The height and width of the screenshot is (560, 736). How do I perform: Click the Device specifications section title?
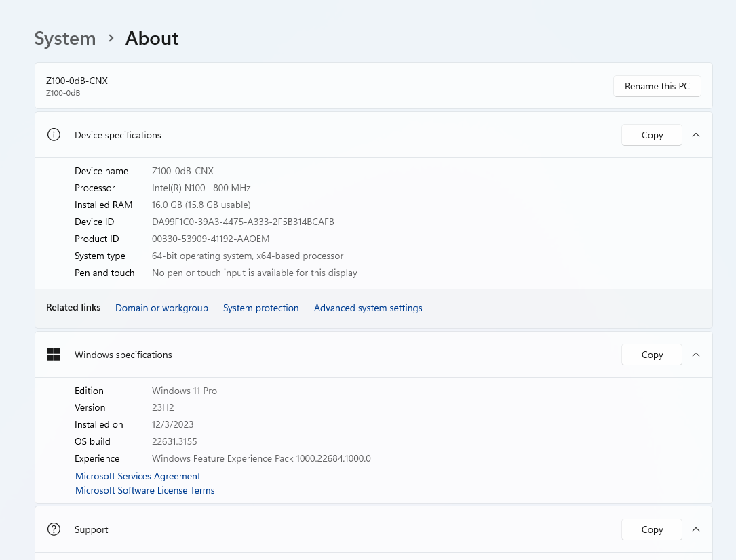coord(118,135)
